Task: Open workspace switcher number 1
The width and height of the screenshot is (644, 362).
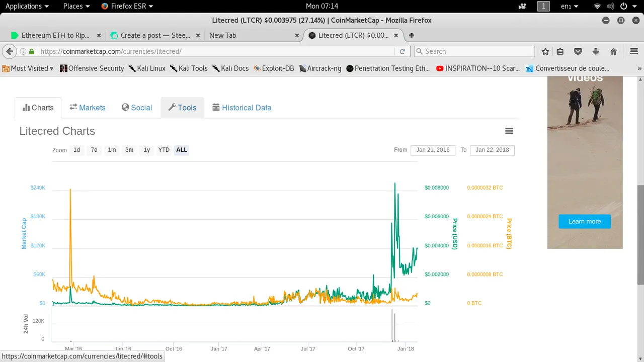Action: tap(543, 6)
